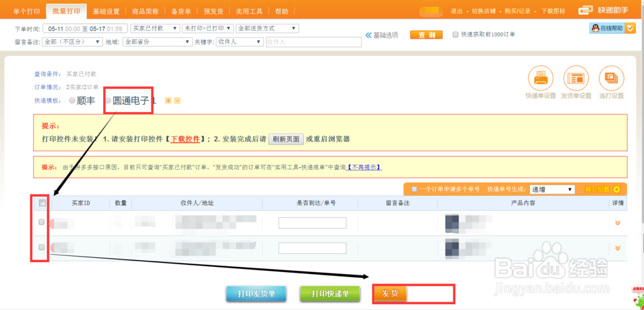Click the 其它设置 link
This screenshot has width=644, height=310.
point(598,190)
